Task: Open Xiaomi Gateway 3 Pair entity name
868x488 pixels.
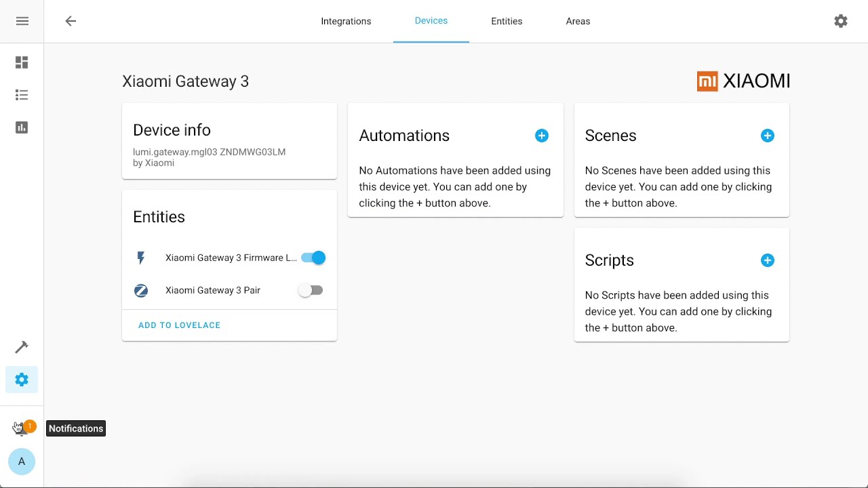Action: (213, 290)
